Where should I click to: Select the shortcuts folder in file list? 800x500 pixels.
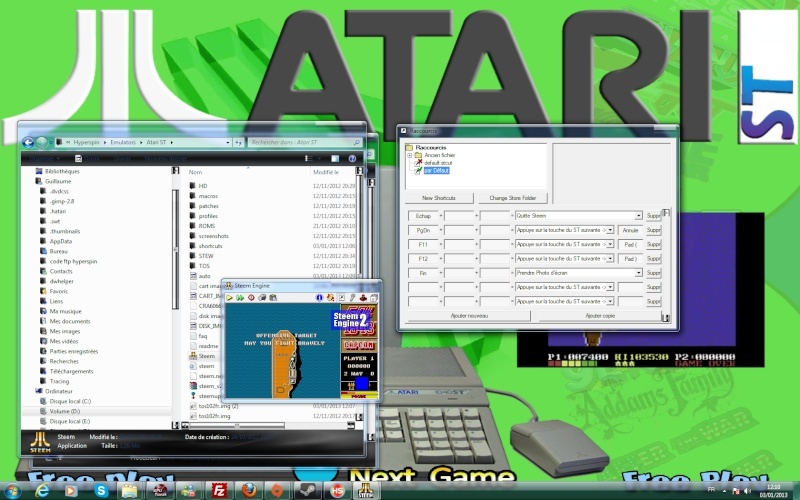(210, 246)
